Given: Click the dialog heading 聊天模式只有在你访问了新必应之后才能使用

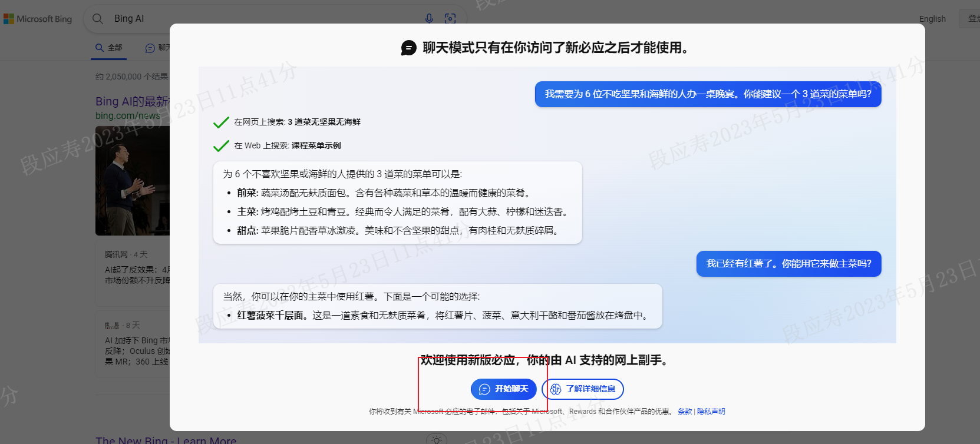Looking at the screenshot, I should coord(556,48).
